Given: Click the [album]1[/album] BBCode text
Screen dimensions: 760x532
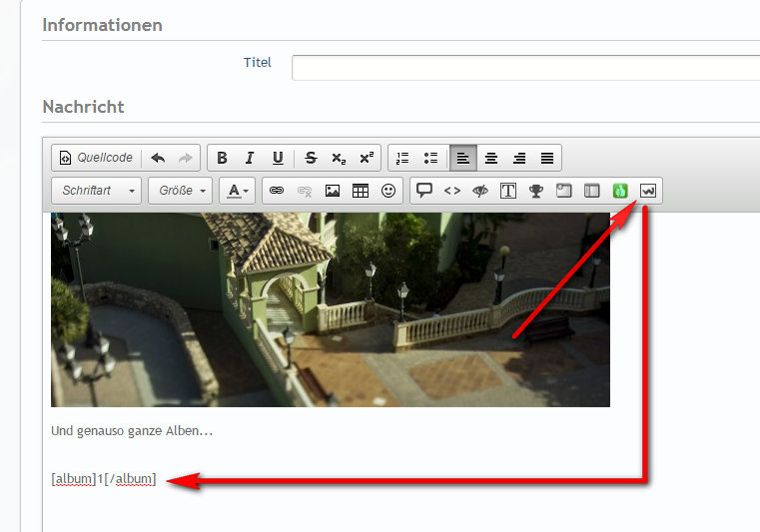Looking at the screenshot, I should (x=104, y=479).
